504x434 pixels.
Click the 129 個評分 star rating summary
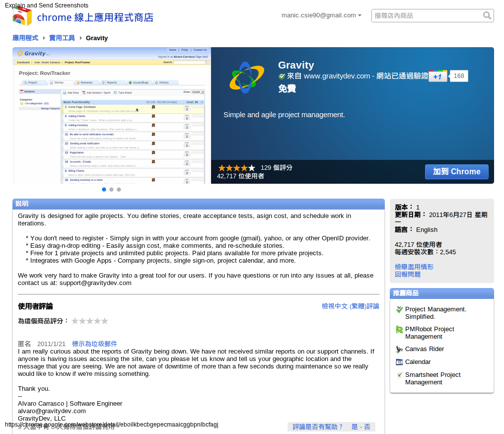(255, 168)
